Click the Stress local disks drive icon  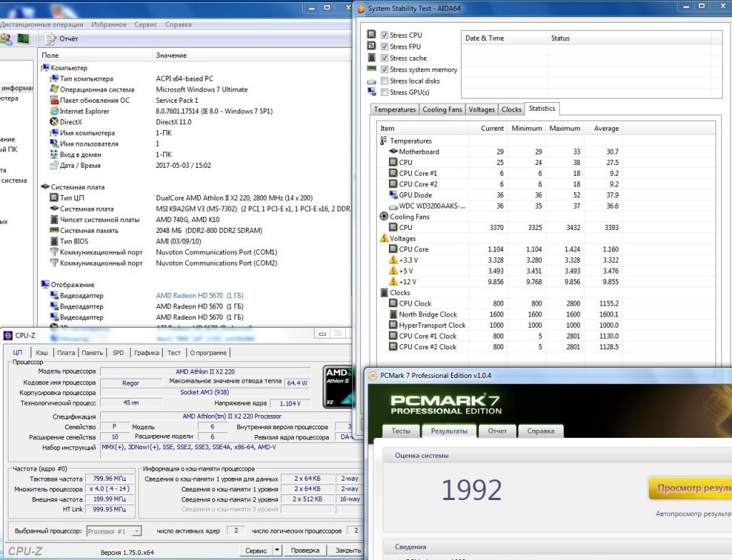(372, 81)
